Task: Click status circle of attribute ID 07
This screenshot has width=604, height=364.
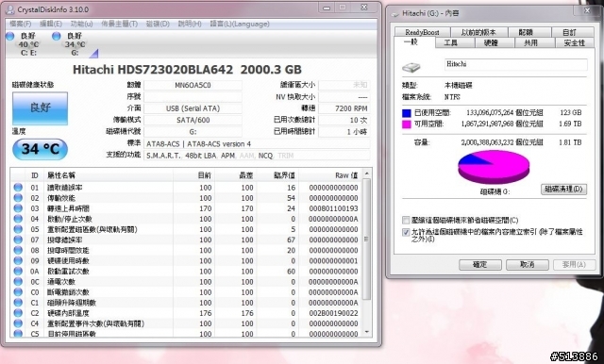Action: (18, 240)
